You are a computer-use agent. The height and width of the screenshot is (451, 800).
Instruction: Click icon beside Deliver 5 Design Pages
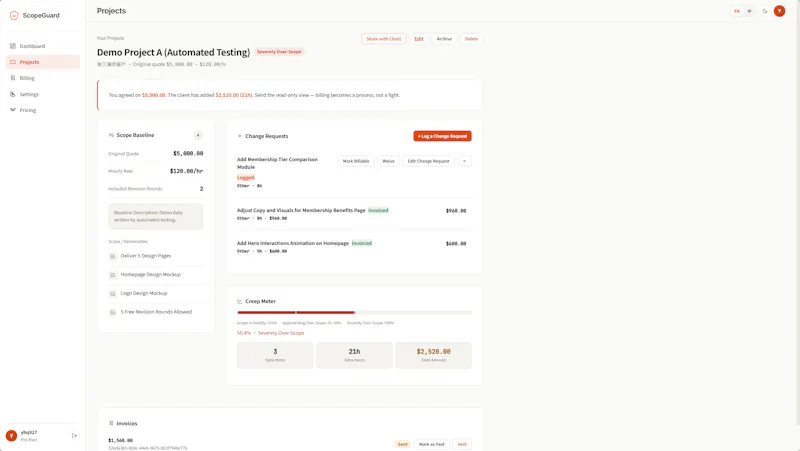113,256
